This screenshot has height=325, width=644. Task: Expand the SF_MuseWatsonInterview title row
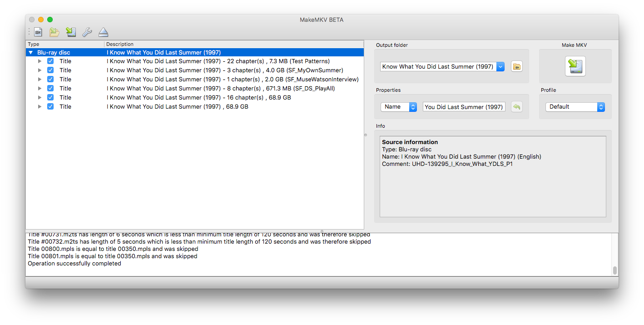tap(40, 79)
